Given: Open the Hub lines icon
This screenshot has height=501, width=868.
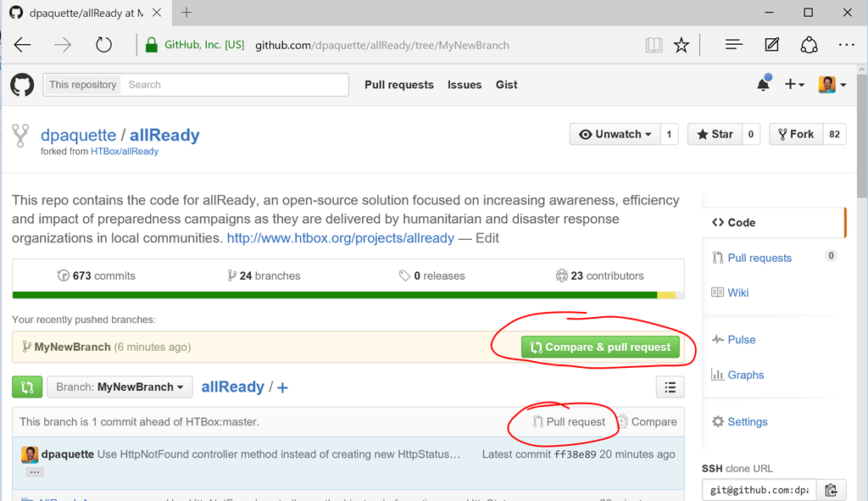Looking at the screenshot, I should tap(734, 45).
